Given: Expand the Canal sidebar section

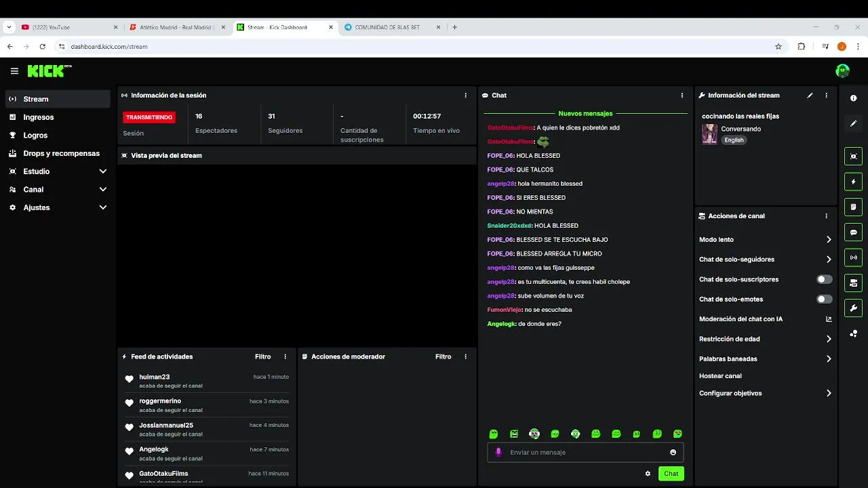Looking at the screenshot, I should [103, 190].
